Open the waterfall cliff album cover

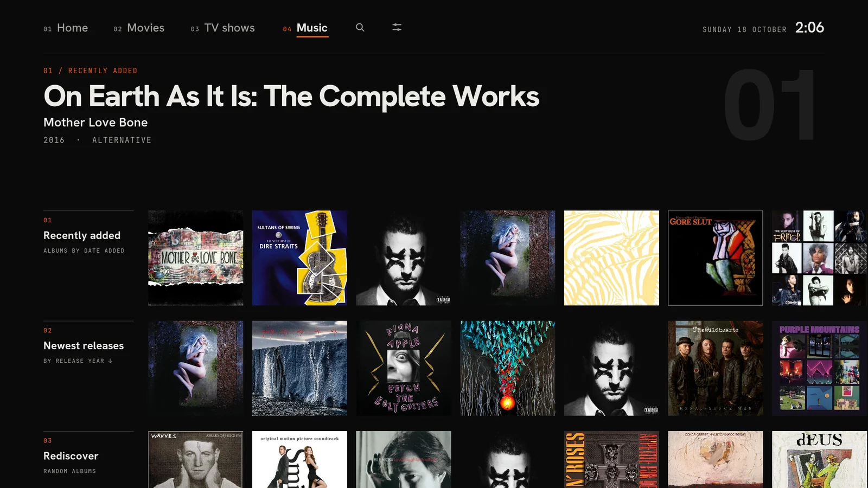click(x=299, y=368)
